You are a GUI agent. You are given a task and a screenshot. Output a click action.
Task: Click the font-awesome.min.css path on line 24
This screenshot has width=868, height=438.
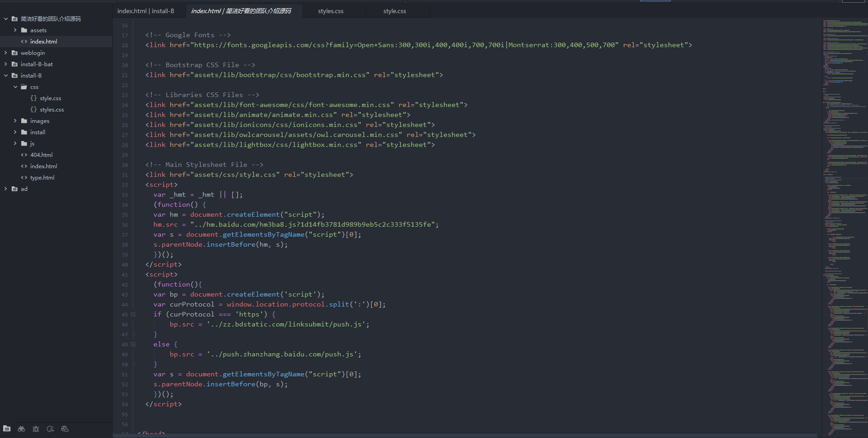tap(292, 105)
